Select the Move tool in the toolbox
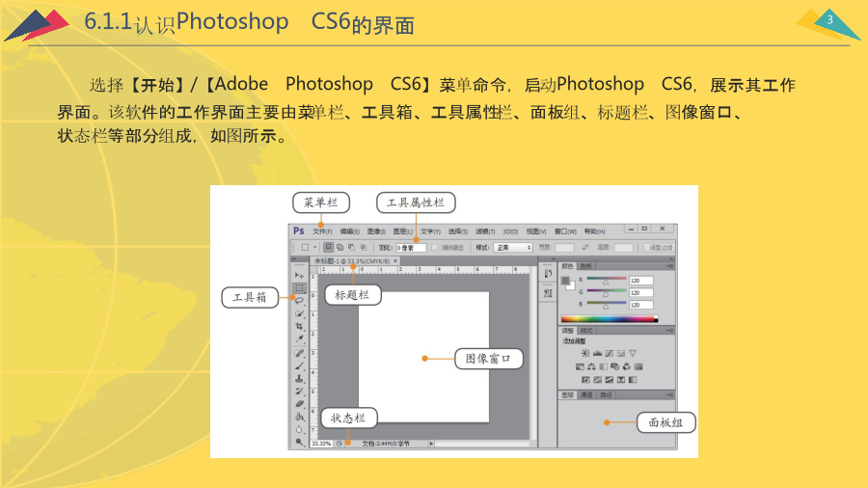This screenshot has height=488, width=868. 300,275
